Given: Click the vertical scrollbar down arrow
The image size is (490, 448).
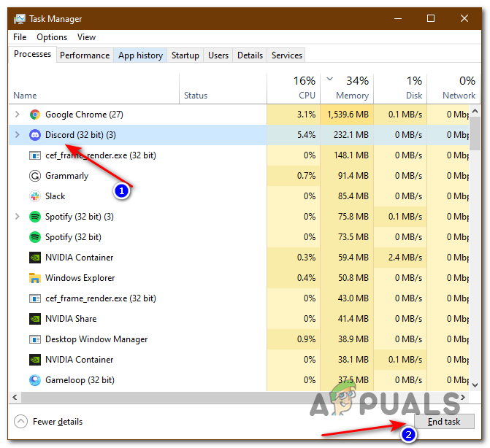Looking at the screenshot, I should [x=475, y=385].
